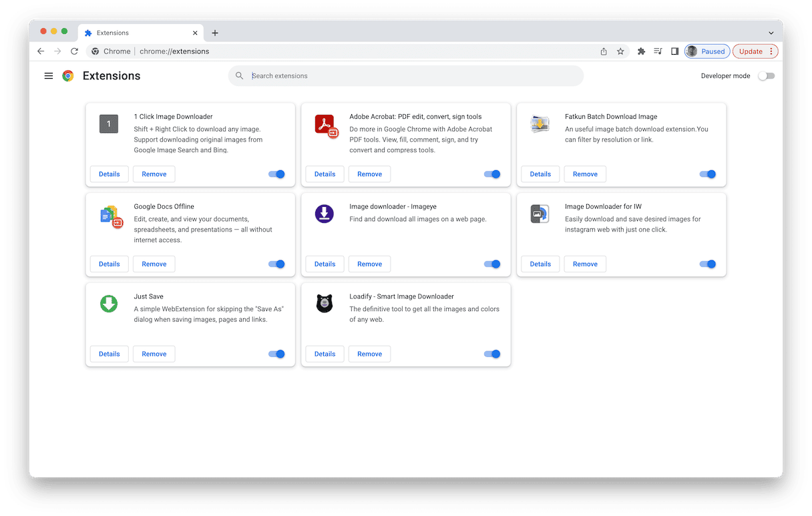Click the 1 Click Image Downloader icon
Viewport: 812px width, 516px height.
pyautogui.click(x=109, y=124)
